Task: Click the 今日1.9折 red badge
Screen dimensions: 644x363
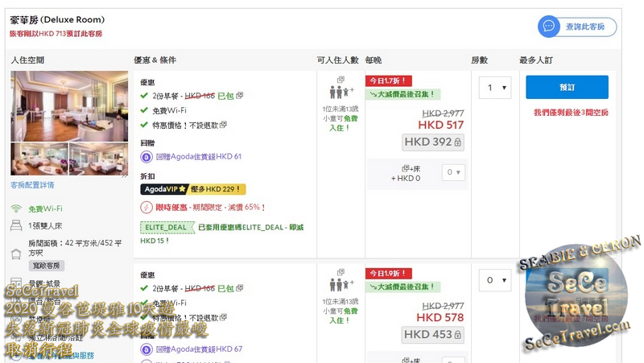Action: click(x=389, y=274)
